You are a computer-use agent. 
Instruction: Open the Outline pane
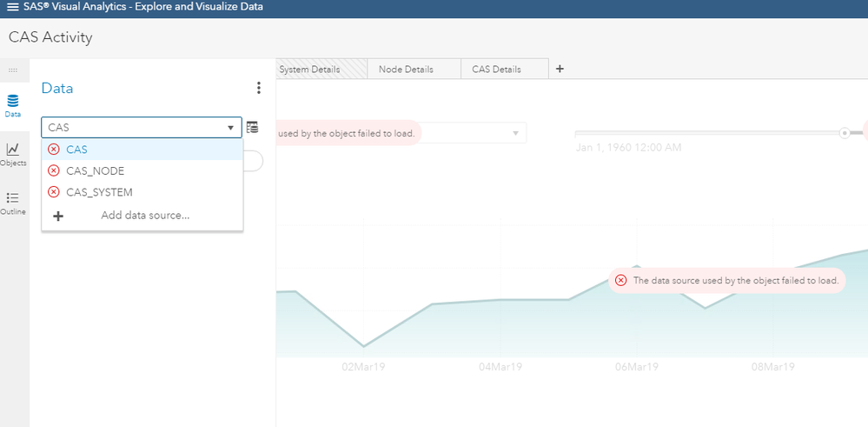tap(13, 203)
